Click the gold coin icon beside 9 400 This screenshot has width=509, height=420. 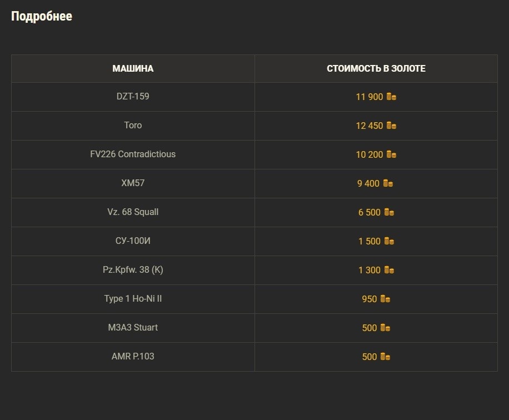tap(388, 184)
